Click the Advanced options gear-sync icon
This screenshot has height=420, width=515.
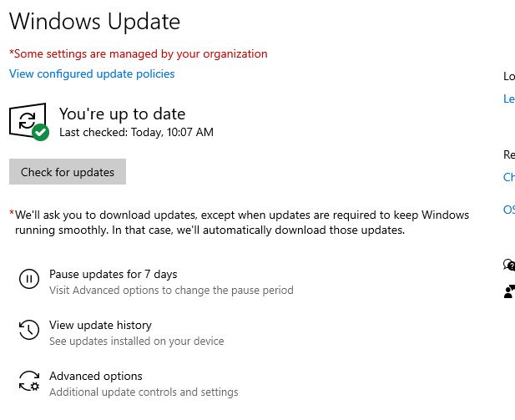click(29, 382)
